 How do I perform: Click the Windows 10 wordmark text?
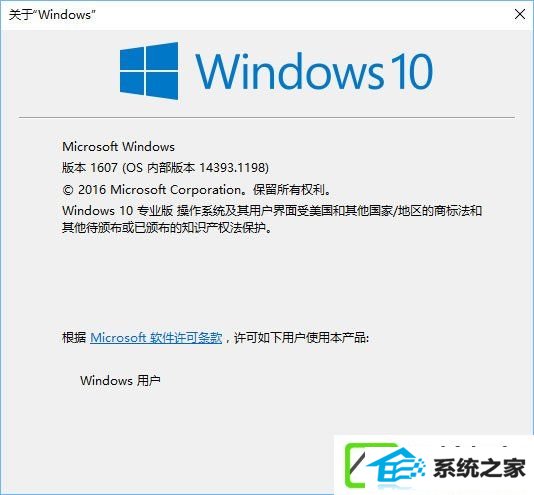[x=314, y=71]
